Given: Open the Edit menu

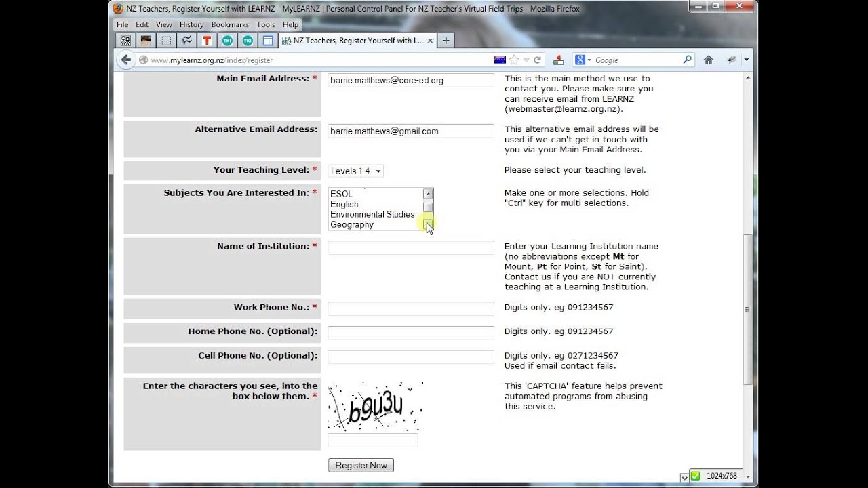Looking at the screenshot, I should pos(142,24).
